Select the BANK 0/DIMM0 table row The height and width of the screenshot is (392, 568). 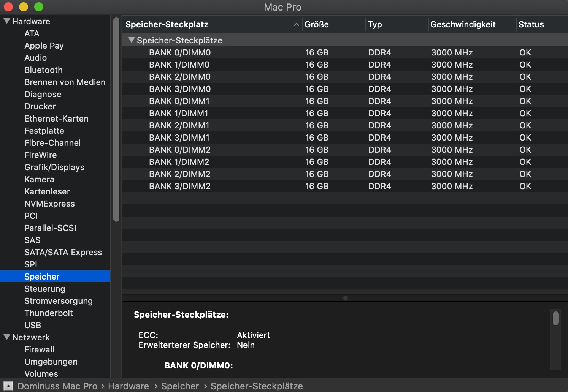[x=345, y=52]
